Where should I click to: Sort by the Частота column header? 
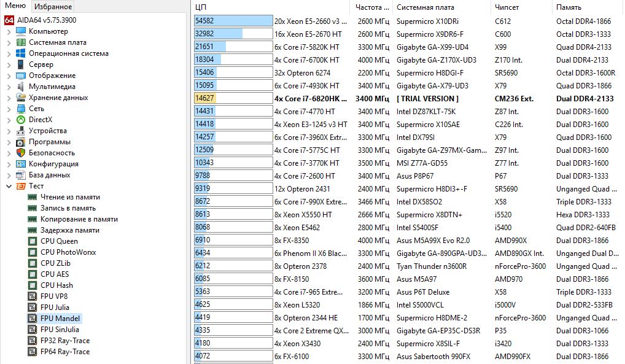tap(371, 7)
